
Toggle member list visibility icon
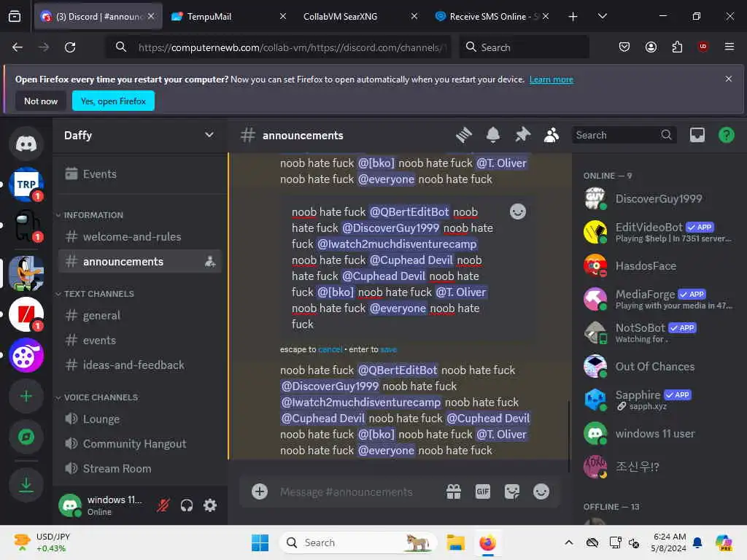click(551, 135)
